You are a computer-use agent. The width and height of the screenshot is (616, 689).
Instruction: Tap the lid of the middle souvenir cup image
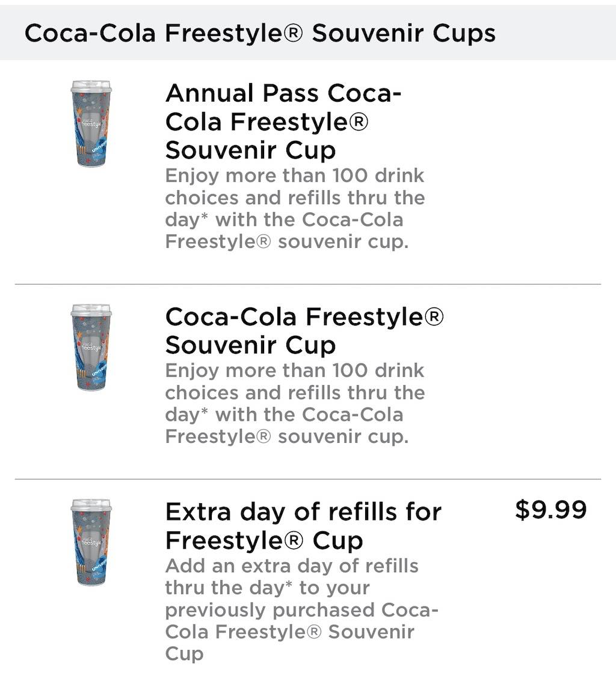click(x=91, y=310)
